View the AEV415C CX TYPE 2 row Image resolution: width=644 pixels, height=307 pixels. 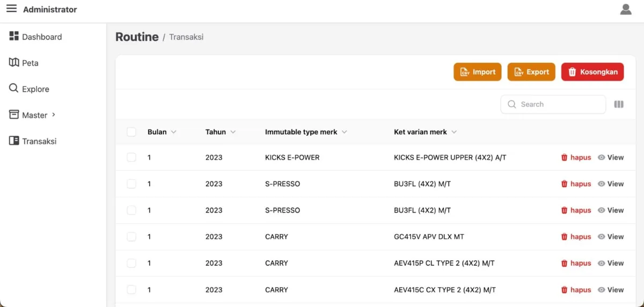[611, 290]
